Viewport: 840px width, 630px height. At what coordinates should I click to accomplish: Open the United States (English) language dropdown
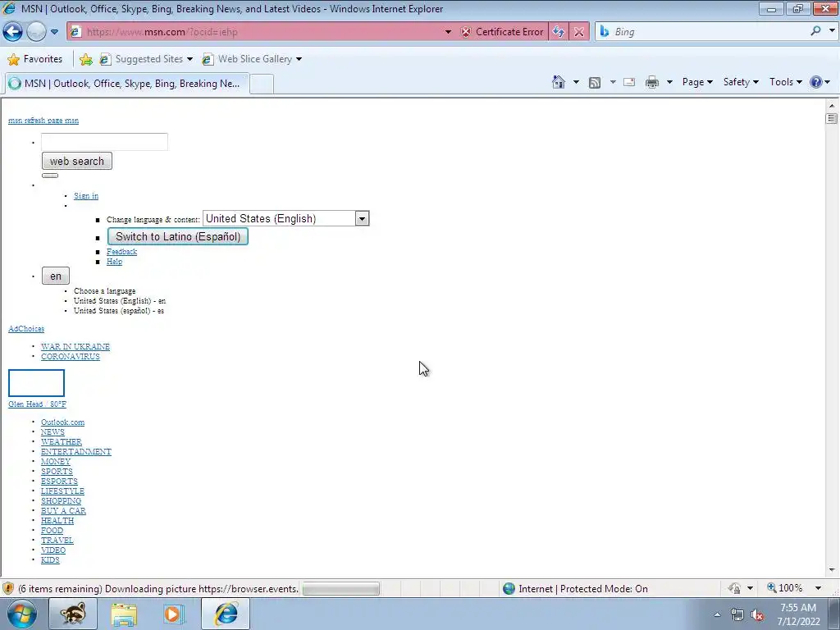click(286, 218)
